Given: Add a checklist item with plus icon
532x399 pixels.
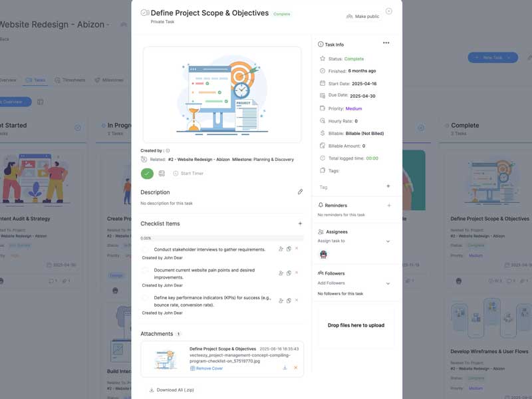Looking at the screenshot, I should (x=300, y=223).
